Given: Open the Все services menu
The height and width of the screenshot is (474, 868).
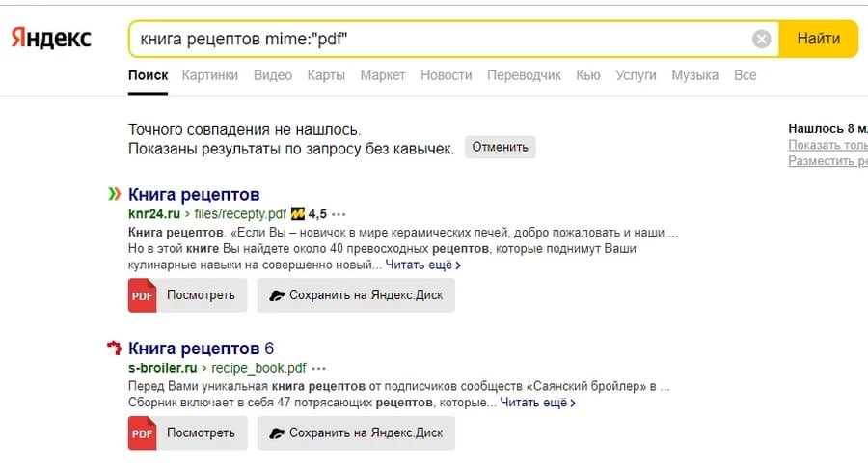Looking at the screenshot, I should point(745,75).
